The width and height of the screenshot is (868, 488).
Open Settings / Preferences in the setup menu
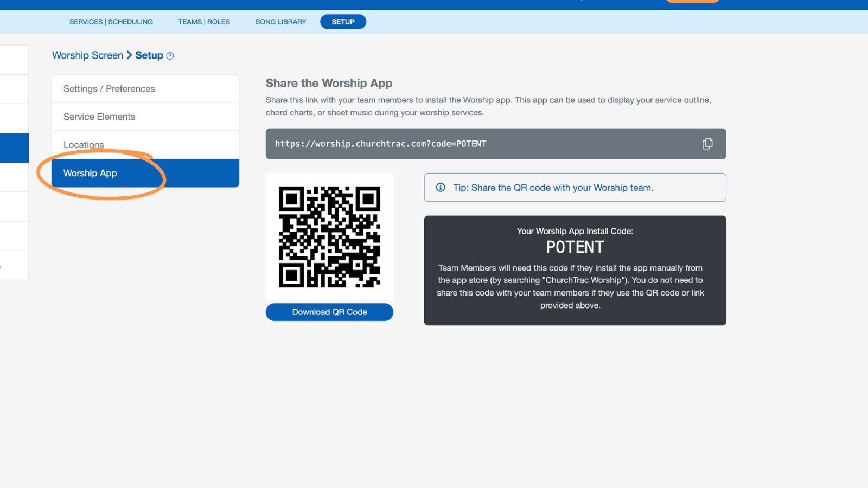tap(108, 88)
